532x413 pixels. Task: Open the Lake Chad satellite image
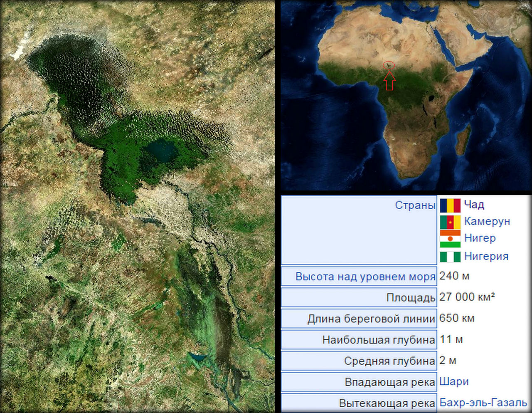tap(138, 206)
